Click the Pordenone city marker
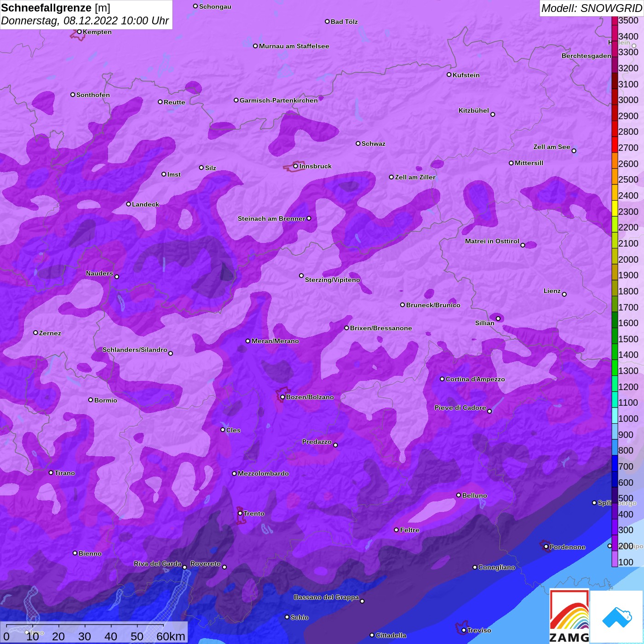 [x=546, y=547]
